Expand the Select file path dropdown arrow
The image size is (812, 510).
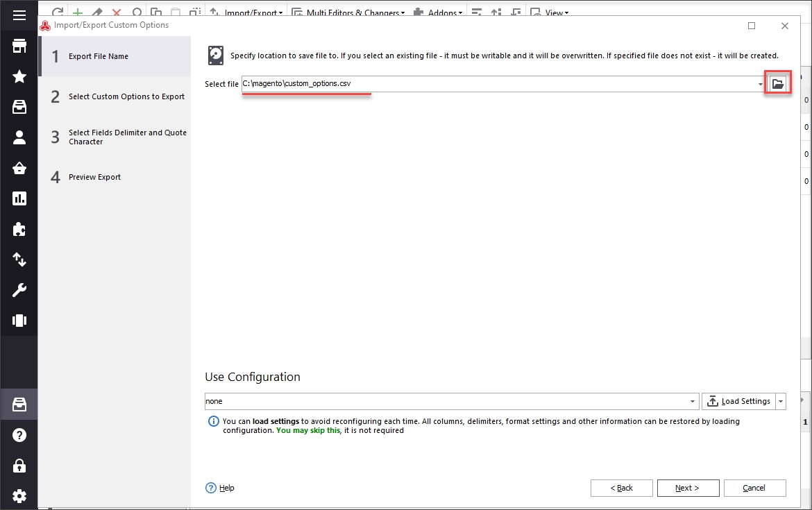pos(760,84)
